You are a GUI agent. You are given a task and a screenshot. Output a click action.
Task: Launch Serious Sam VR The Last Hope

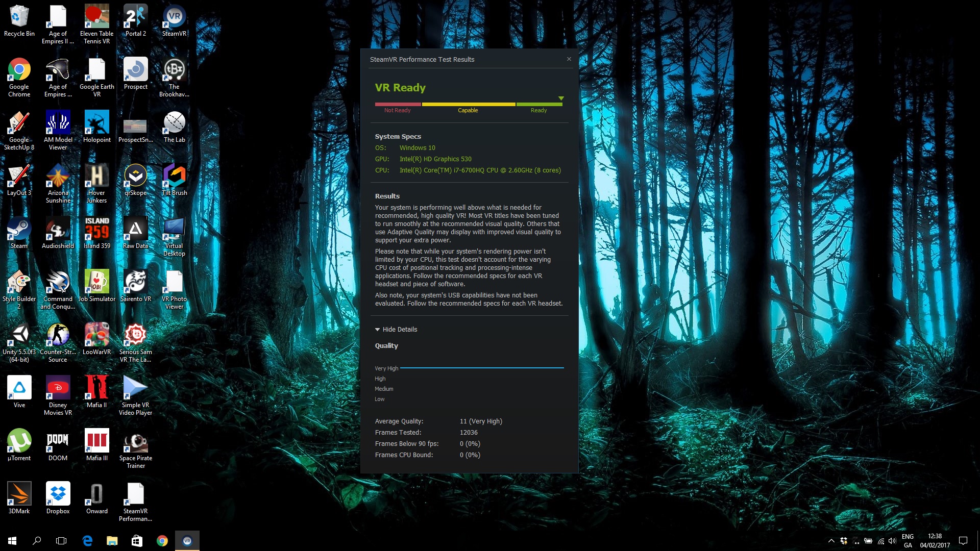tap(136, 343)
